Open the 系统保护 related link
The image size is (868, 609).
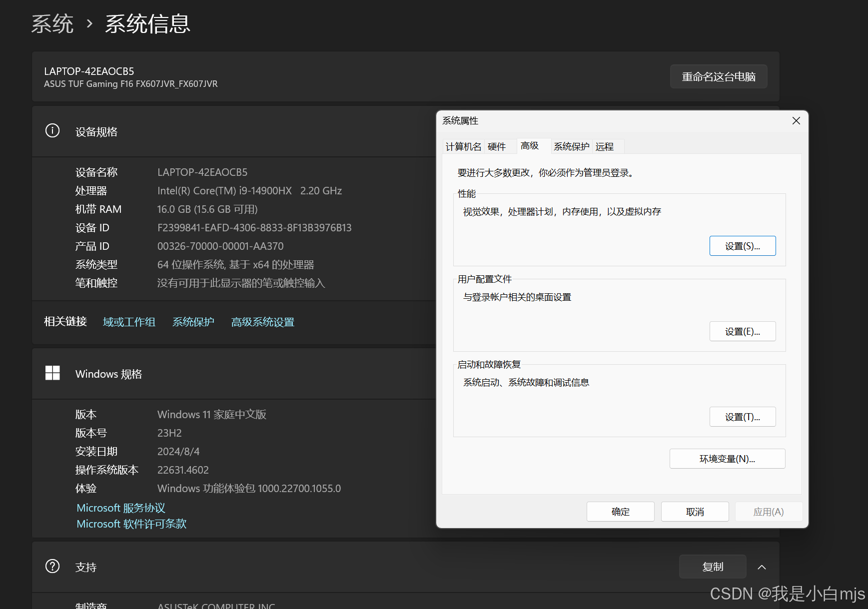point(193,322)
